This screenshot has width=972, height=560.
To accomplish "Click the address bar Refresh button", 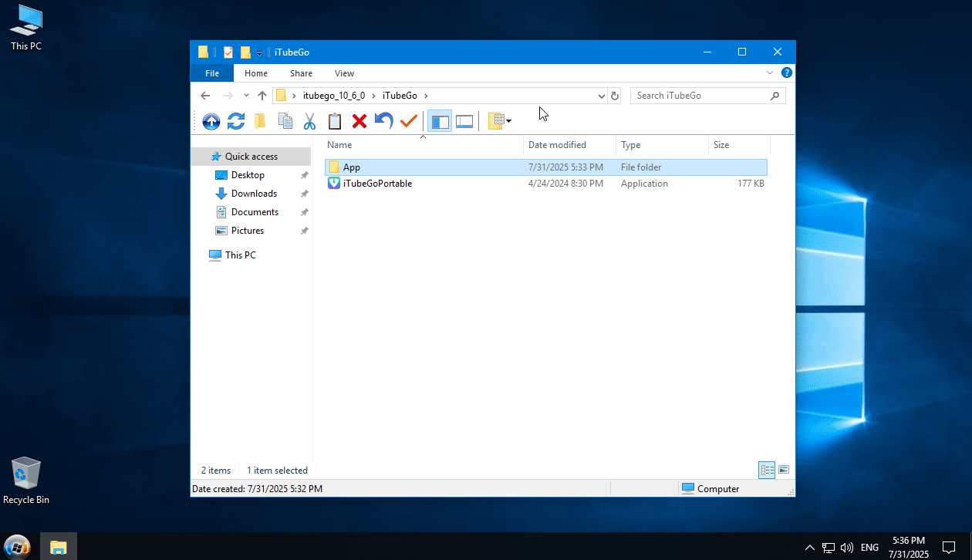I will click(615, 96).
